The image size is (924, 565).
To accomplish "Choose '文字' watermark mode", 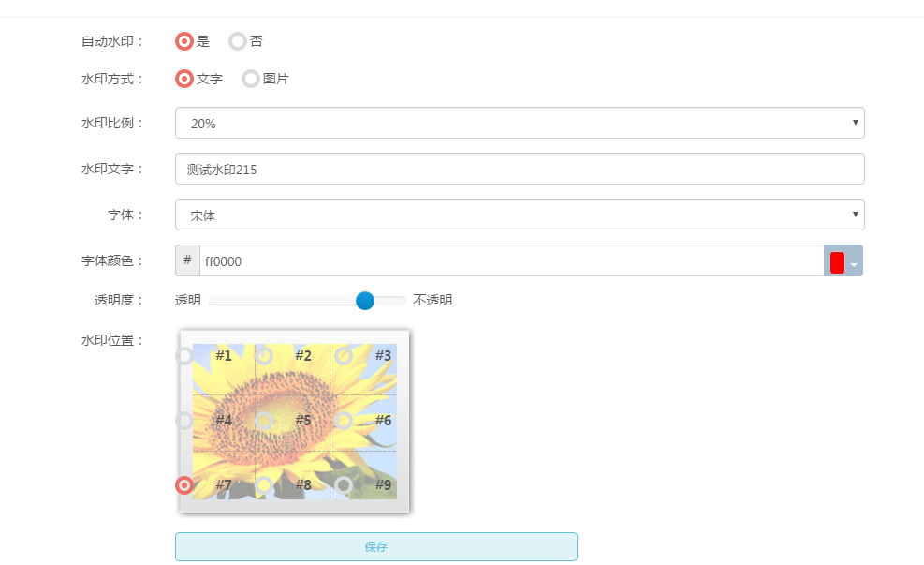I will point(184,79).
